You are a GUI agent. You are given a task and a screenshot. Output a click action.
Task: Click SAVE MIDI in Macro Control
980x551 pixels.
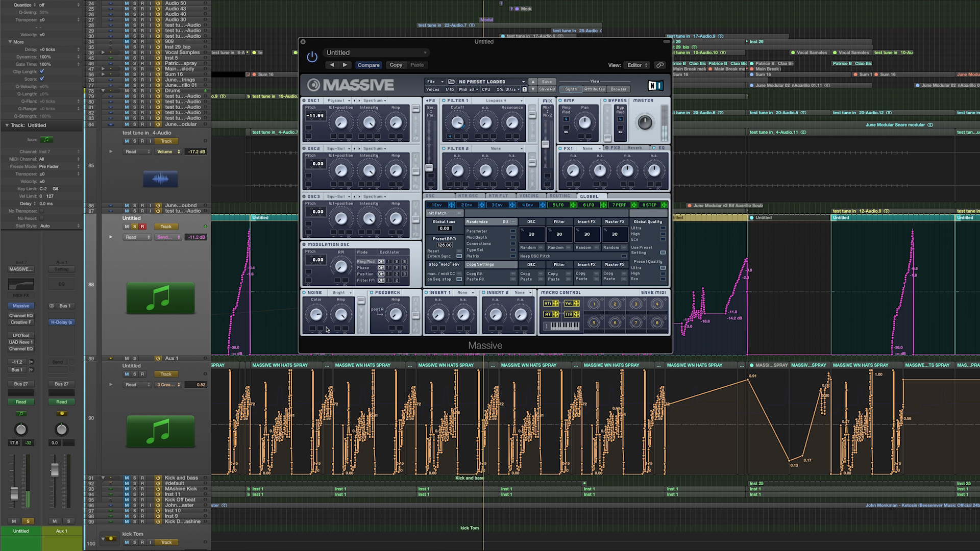coord(653,293)
